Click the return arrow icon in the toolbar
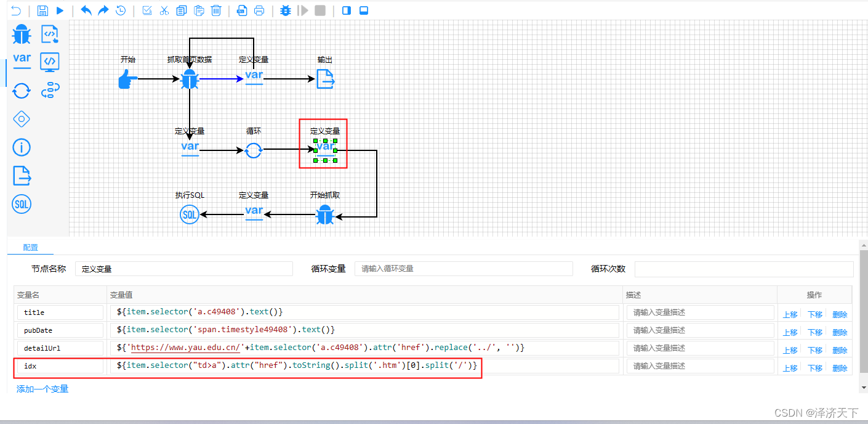 coord(16,10)
